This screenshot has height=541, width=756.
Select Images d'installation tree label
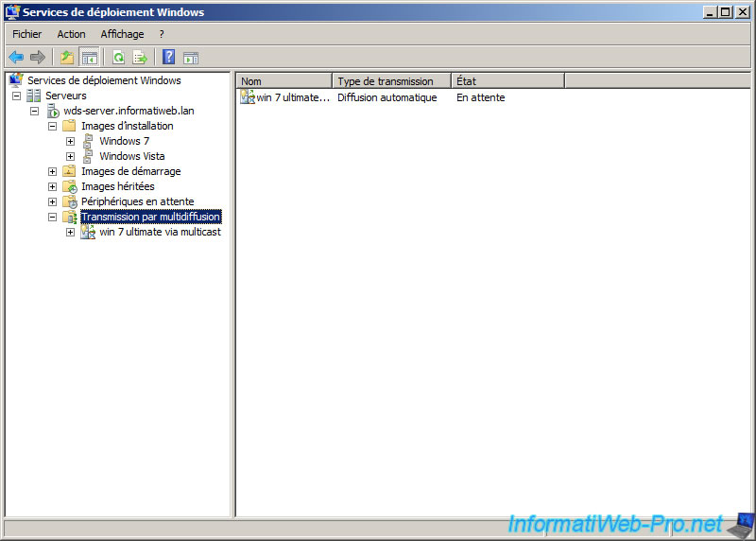coord(128,126)
